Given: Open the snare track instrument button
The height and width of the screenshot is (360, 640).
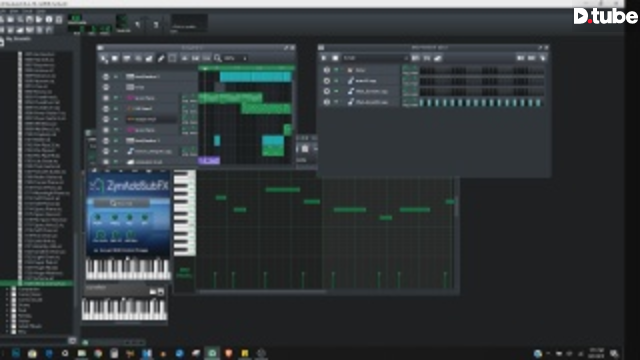Looking at the screenshot, I should click(x=372, y=81).
